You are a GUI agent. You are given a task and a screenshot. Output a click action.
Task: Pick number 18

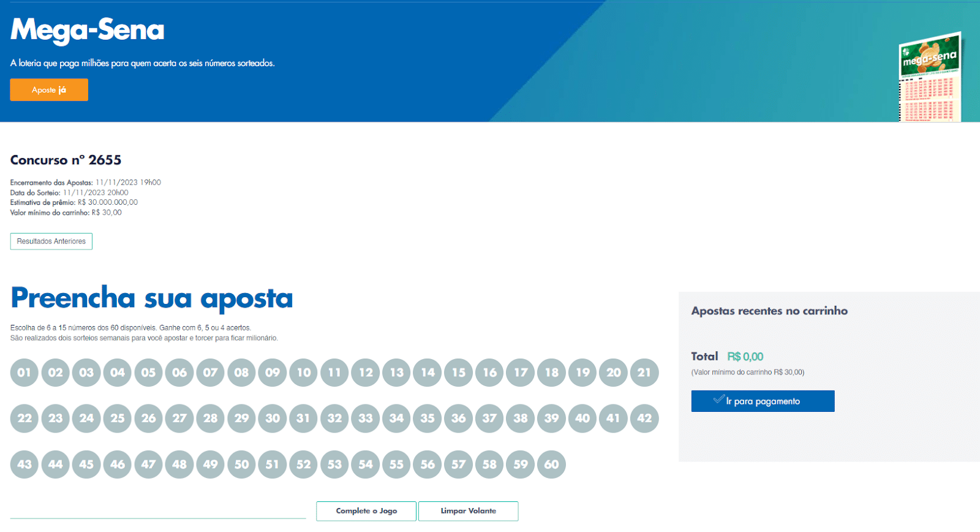[x=552, y=373]
